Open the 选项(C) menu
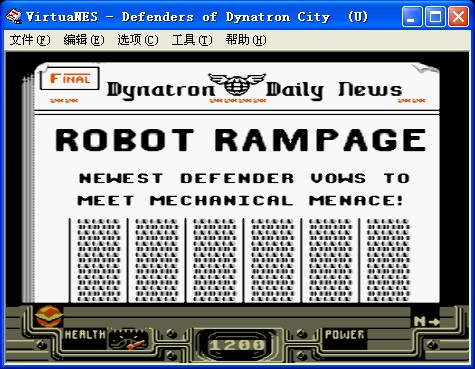The width and height of the screenshot is (475, 369). [138, 40]
